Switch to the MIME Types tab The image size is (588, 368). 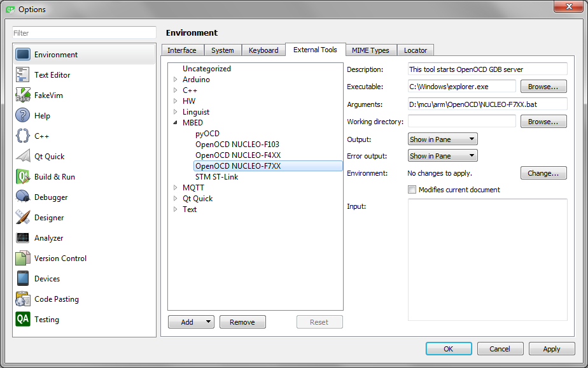point(371,50)
